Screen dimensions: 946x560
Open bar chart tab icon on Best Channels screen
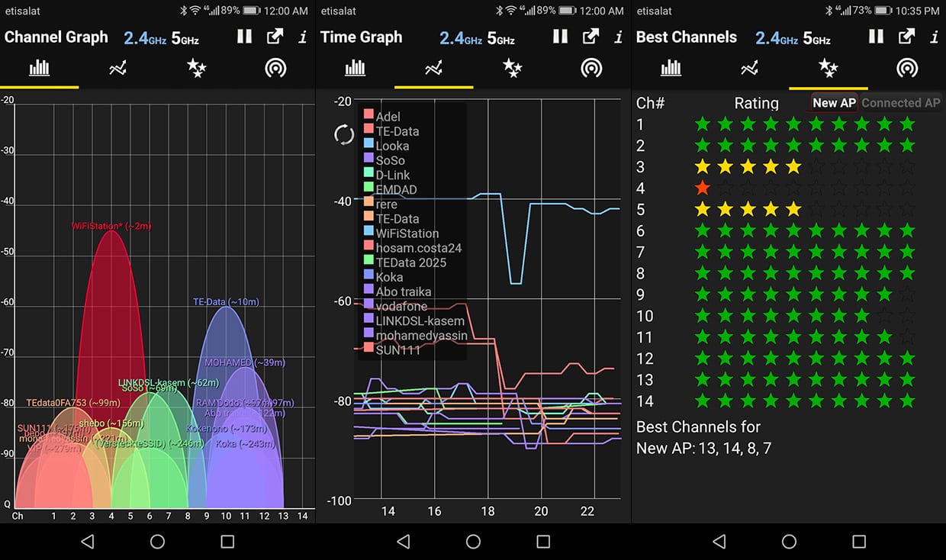671,68
